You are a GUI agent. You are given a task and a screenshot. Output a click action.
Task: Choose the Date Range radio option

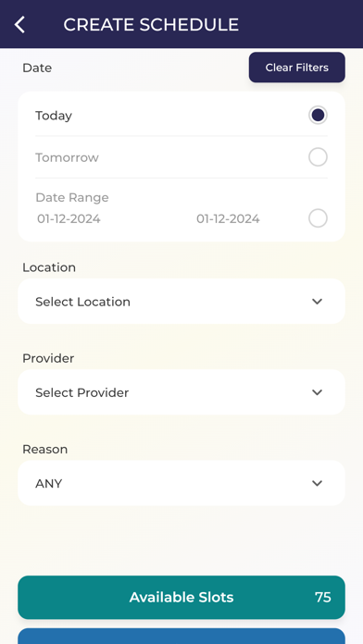coord(318,218)
